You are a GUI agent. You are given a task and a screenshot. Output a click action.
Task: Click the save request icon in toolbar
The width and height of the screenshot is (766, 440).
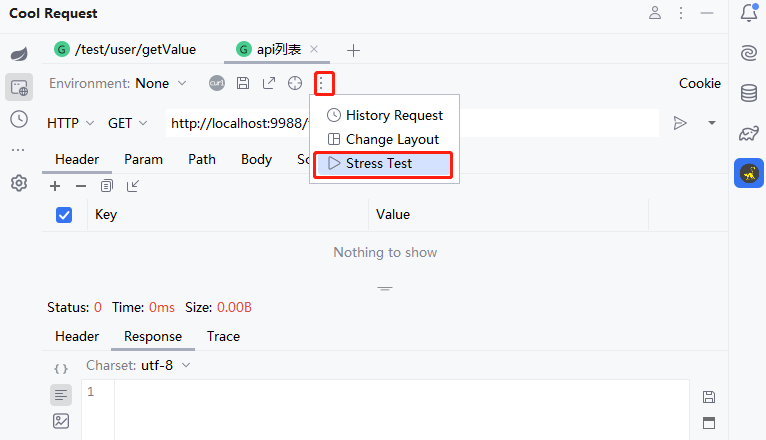243,83
